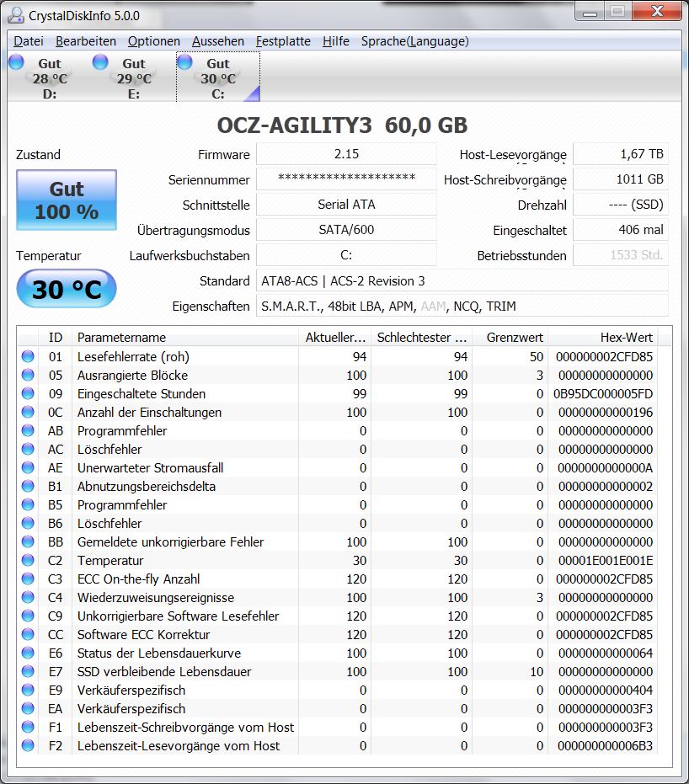Click the Aktueller... column header

click(335, 338)
